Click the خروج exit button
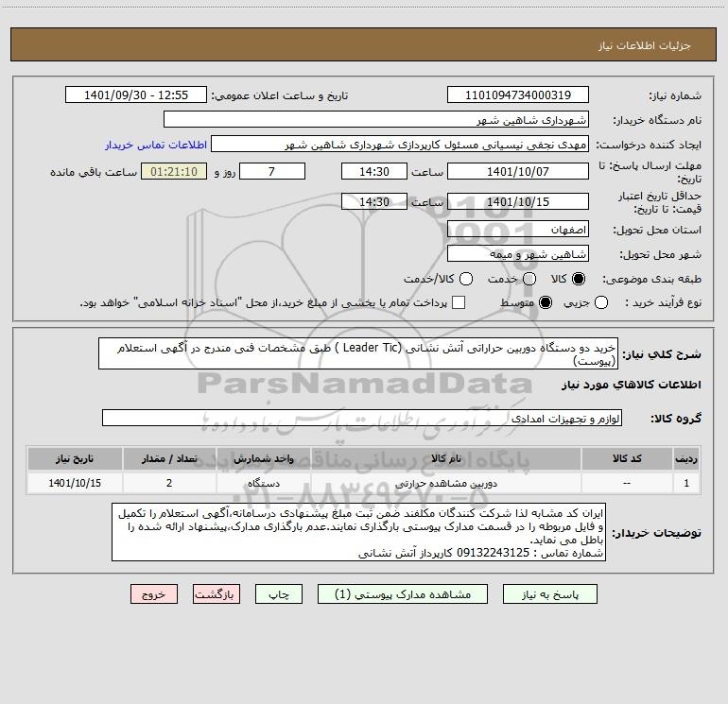Screen dimensions: 728x704 click(x=154, y=594)
